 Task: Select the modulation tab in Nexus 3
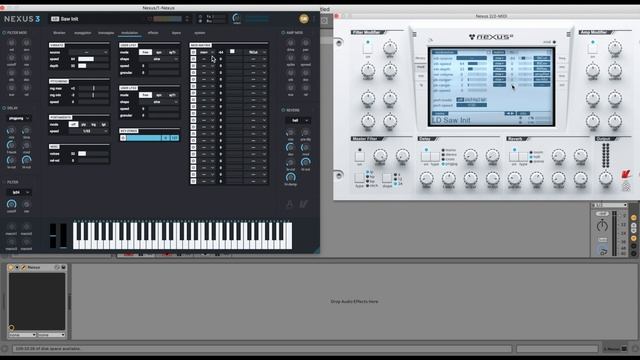130,33
